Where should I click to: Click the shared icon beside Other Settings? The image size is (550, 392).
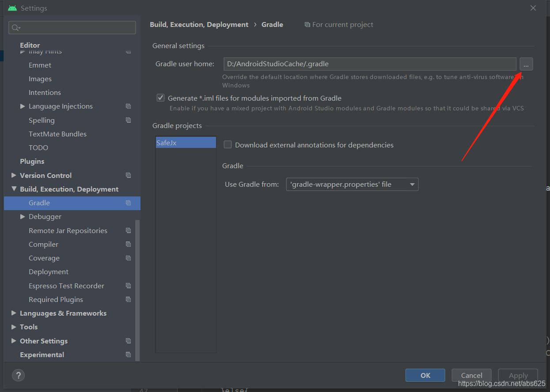point(128,341)
